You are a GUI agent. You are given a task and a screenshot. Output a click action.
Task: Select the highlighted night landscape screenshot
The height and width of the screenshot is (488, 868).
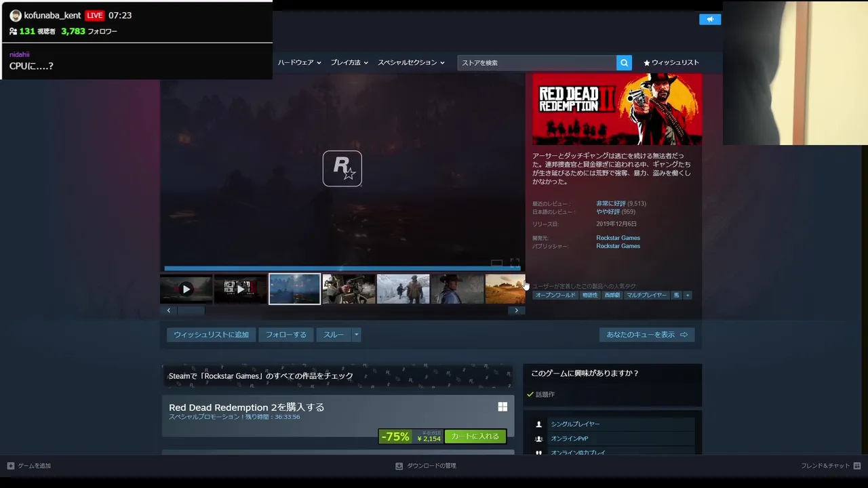(294, 289)
